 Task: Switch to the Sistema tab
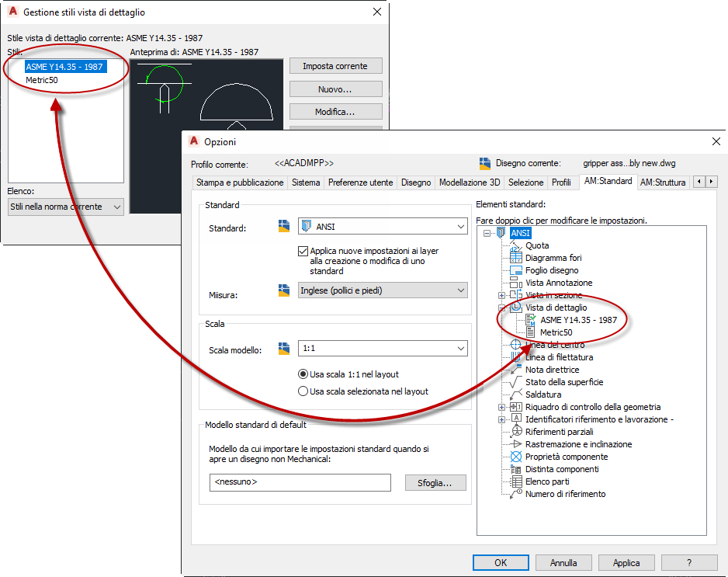click(x=306, y=182)
